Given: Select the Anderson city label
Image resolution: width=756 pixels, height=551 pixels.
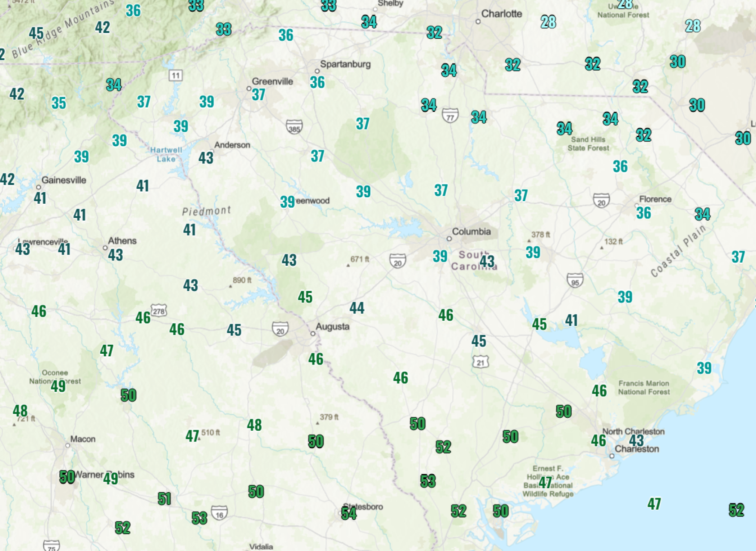Looking at the screenshot, I should [x=232, y=145].
